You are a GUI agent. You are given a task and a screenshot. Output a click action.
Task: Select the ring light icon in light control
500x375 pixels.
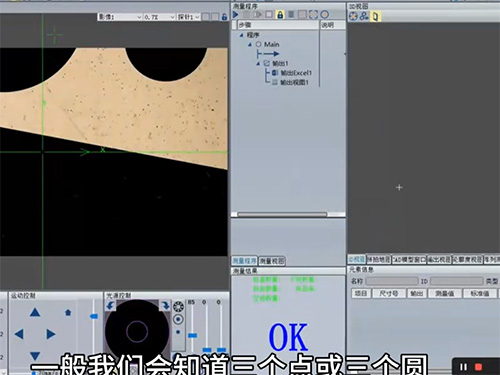coord(178,306)
